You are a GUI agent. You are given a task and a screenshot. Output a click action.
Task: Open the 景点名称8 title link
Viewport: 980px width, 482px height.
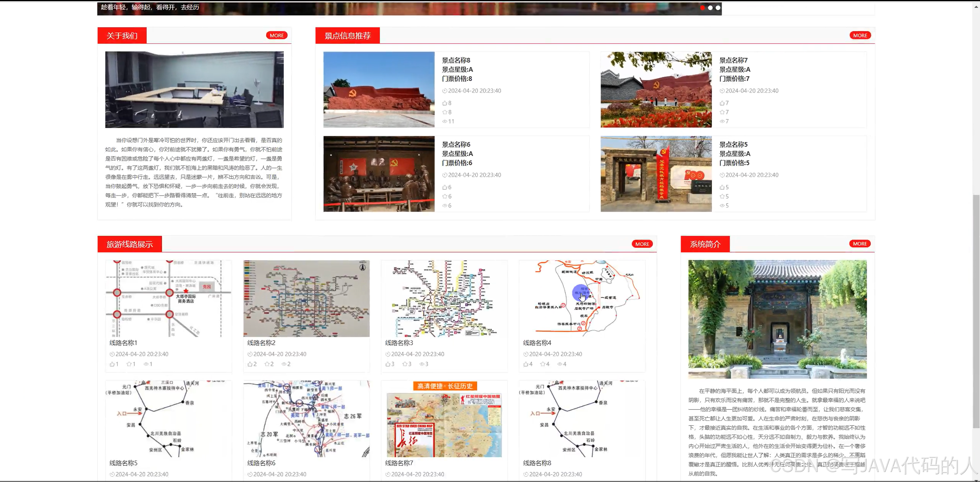pyautogui.click(x=456, y=60)
